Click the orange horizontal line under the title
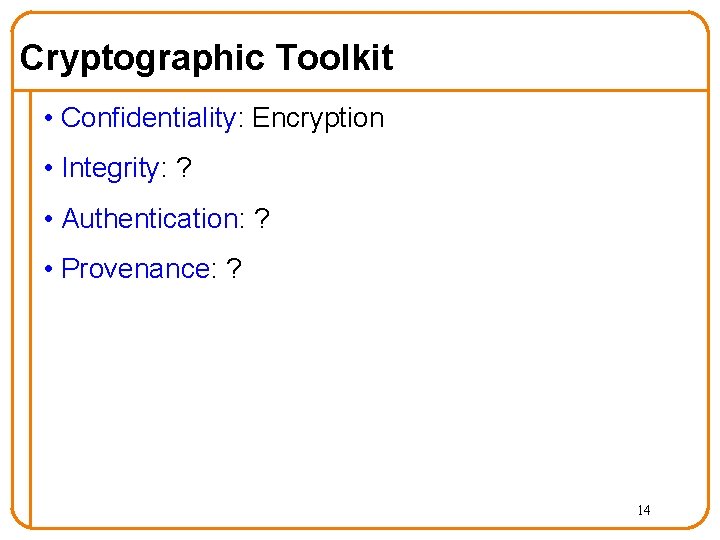The width and height of the screenshot is (720, 540). (x=360, y=90)
